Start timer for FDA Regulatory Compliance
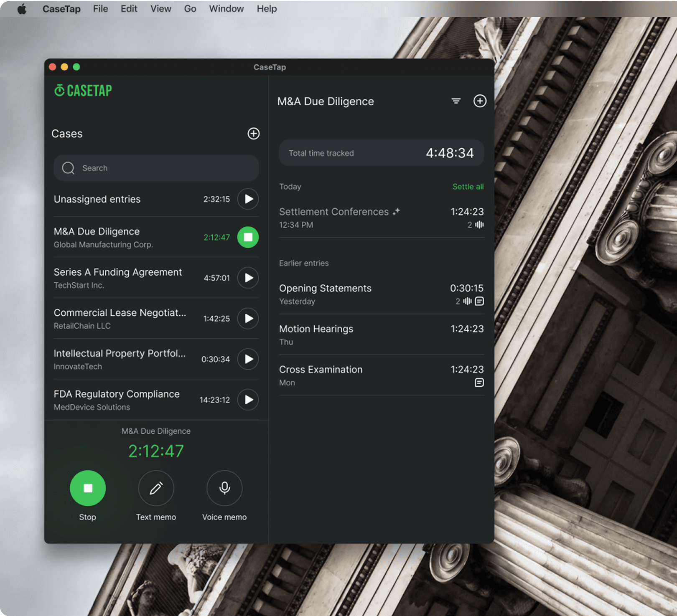The height and width of the screenshot is (616, 677). [x=248, y=400]
